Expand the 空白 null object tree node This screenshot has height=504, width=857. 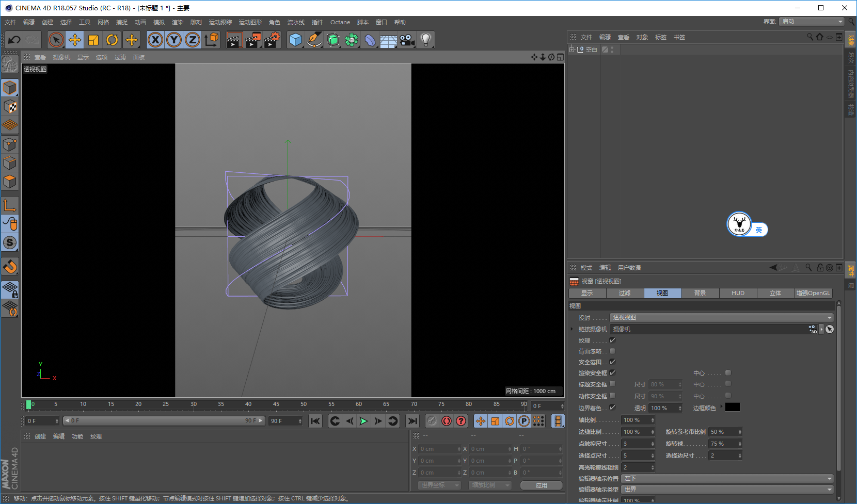tap(572, 50)
